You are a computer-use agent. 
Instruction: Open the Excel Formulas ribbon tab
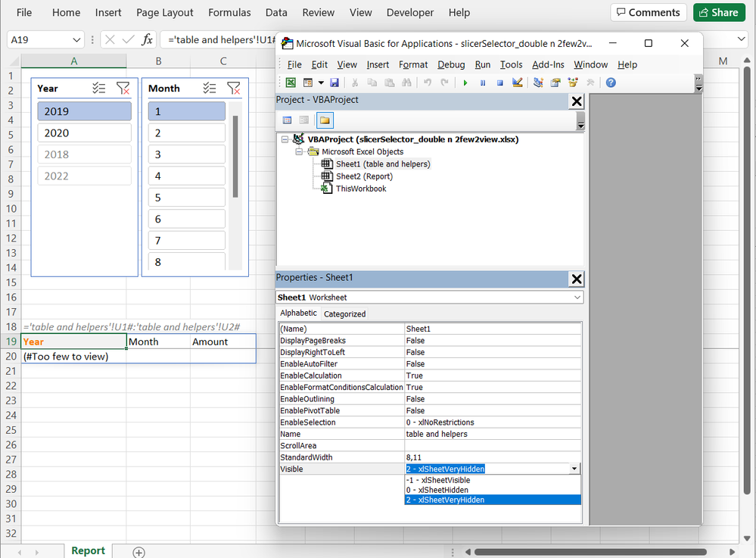(x=229, y=13)
